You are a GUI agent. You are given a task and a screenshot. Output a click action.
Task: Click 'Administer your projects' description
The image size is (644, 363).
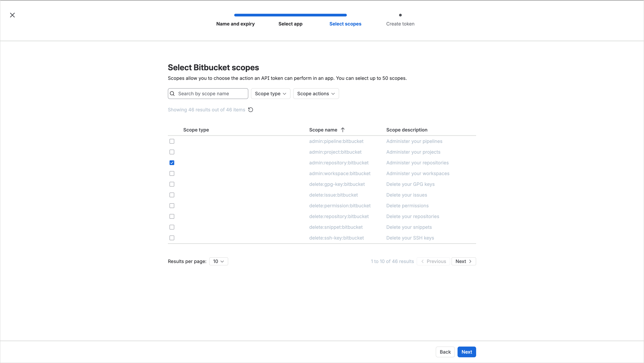tap(413, 152)
